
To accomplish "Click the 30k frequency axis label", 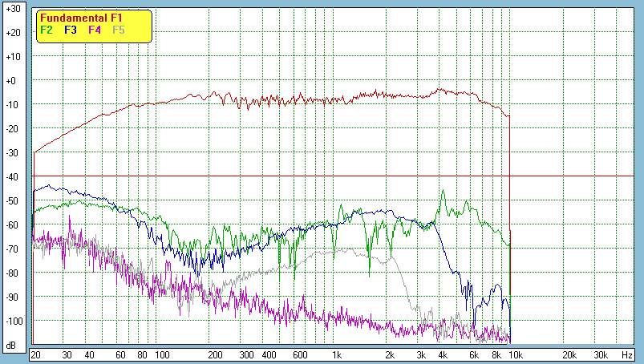I will [x=600, y=354].
